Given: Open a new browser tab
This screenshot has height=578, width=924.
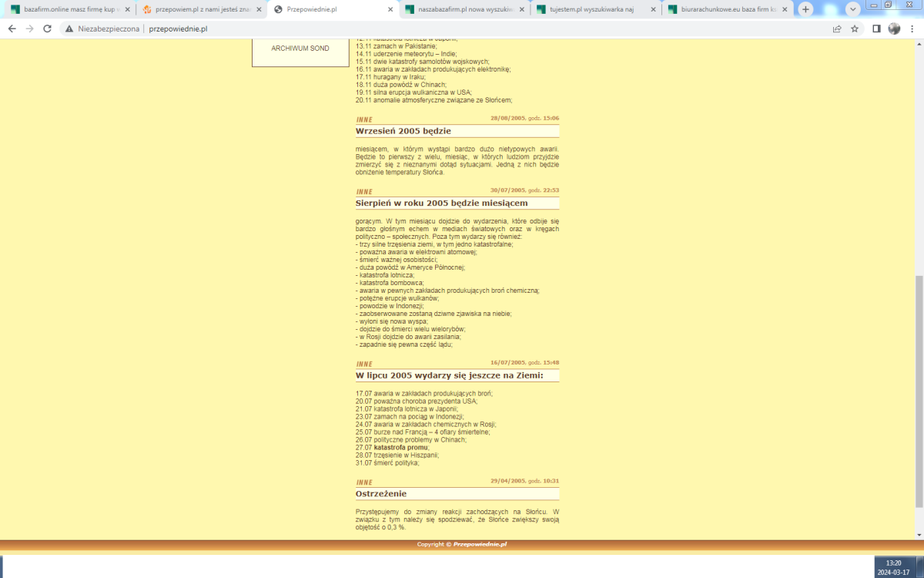Looking at the screenshot, I should tap(805, 9).
